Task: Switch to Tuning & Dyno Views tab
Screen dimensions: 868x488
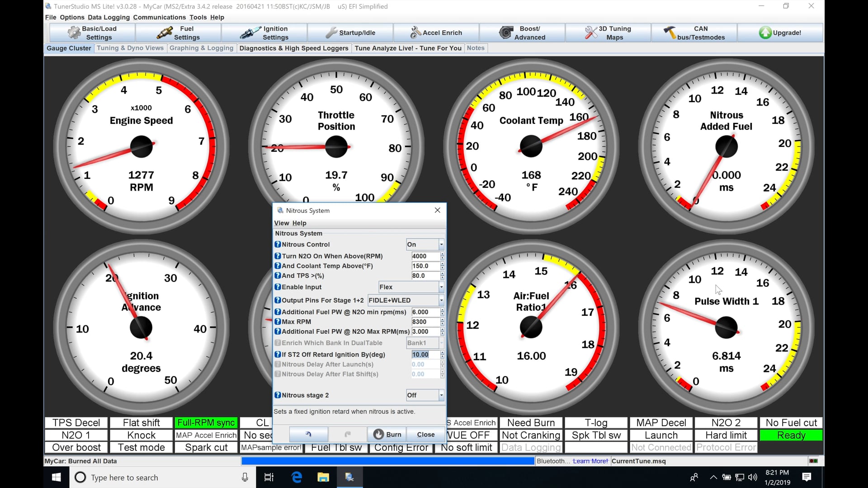Action: click(x=130, y=48)
